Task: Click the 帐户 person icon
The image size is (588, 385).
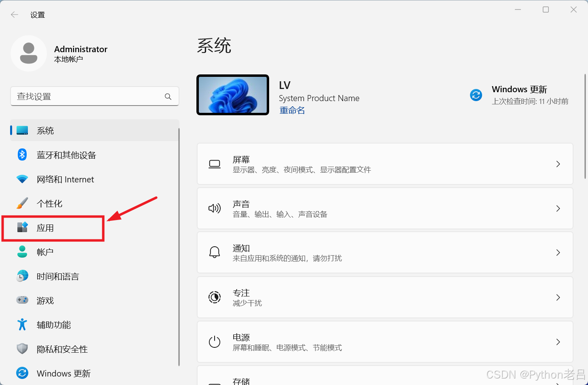Action: 22,252
